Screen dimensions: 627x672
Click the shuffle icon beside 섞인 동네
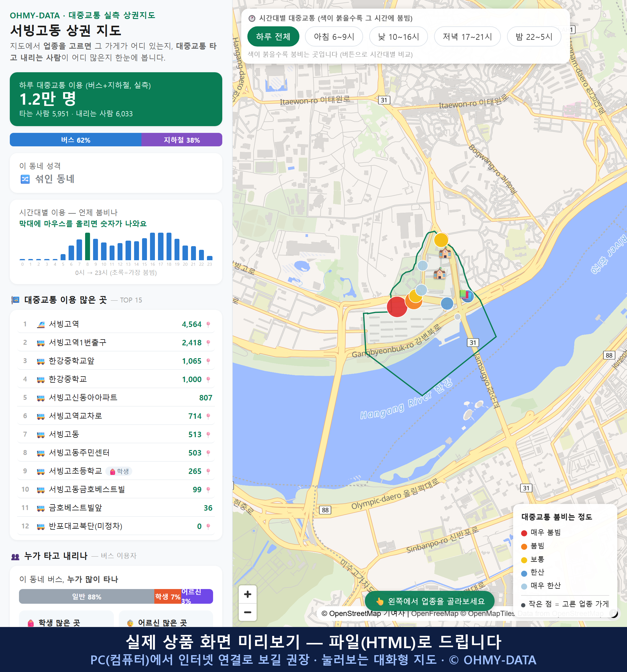25,179
